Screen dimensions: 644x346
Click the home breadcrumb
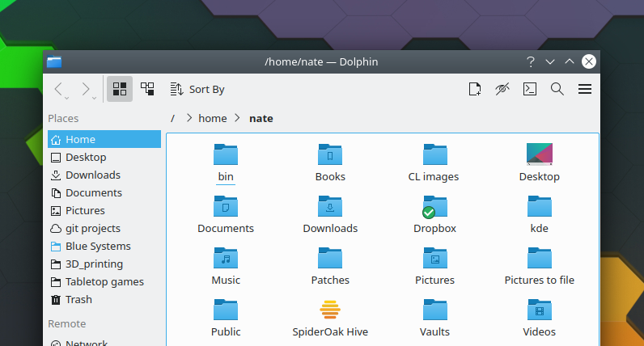(x=212, y=118)
